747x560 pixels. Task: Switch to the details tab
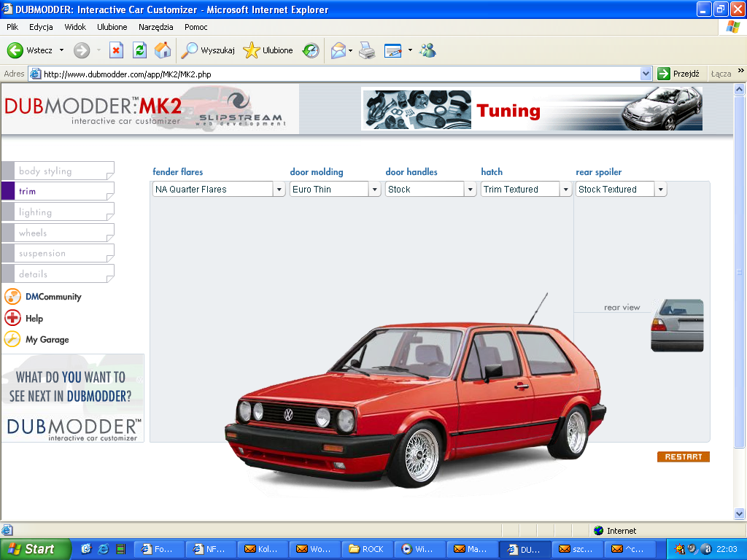point(58,274)
